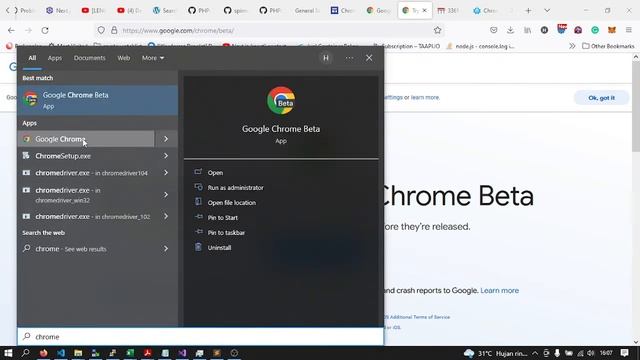Open Visual Studio Code from taskbar
Viewport: 640px width, 360px height.
tap(61, 353)
